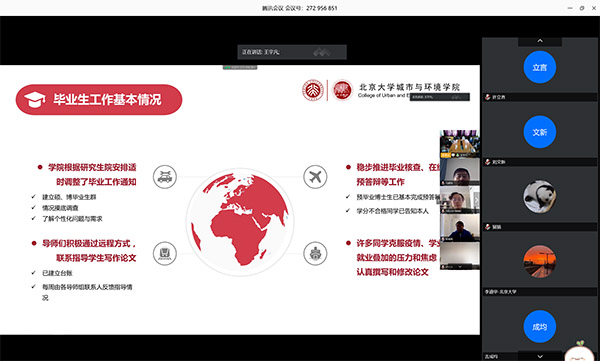Toggle muted mic icon under 文新 tile
Image resolution: width=600 pixels, height=361 pixels.
(x=488, y=162)
